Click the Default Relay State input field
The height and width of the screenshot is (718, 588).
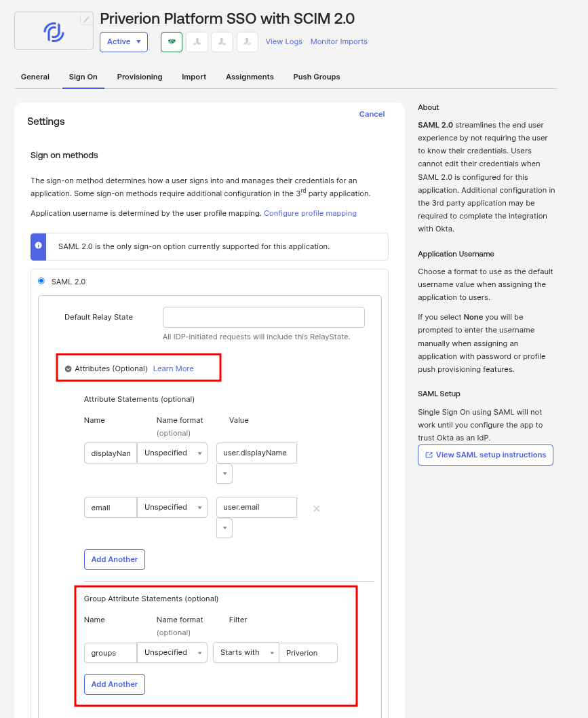tap(264, 317)
